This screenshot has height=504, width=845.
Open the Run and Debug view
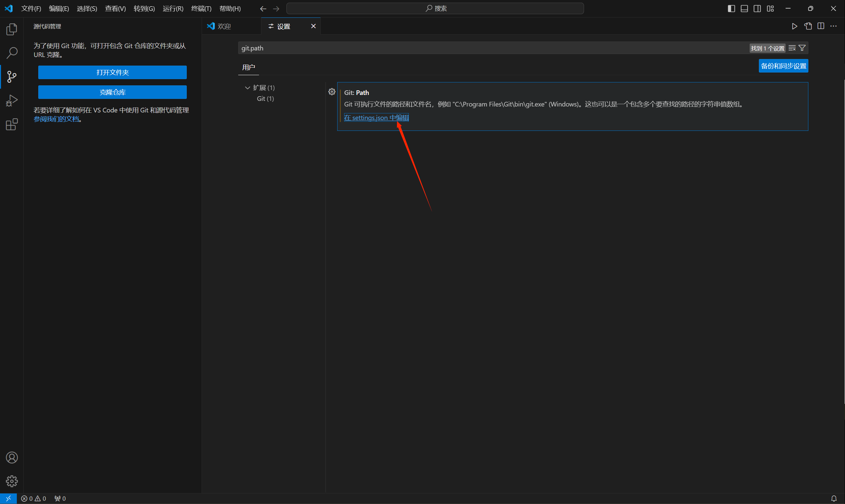click(x=12, y=101)
